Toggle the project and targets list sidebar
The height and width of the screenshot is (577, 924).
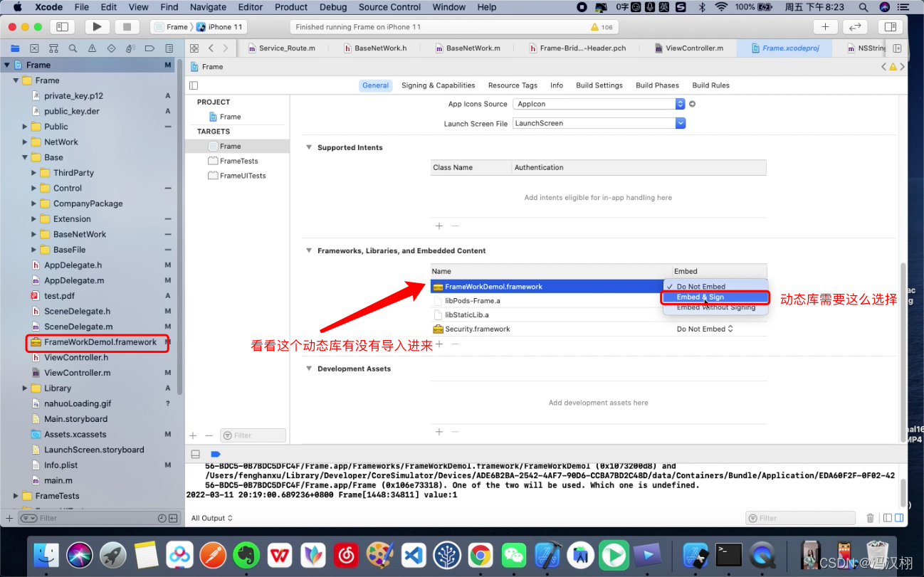click(x=194, y=85)
